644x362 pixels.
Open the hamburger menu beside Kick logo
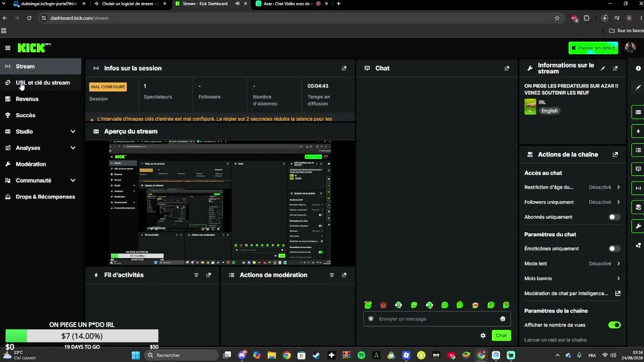(8, 48)
